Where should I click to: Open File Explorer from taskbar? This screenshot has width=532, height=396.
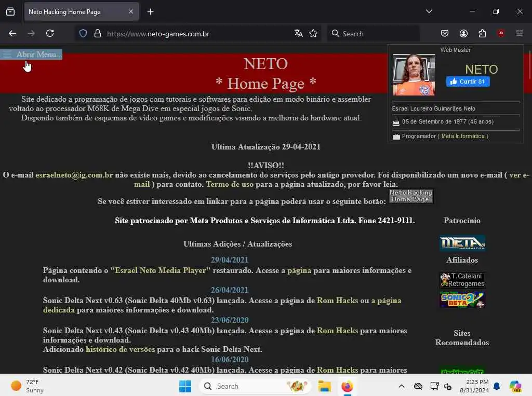pos(324,386)
